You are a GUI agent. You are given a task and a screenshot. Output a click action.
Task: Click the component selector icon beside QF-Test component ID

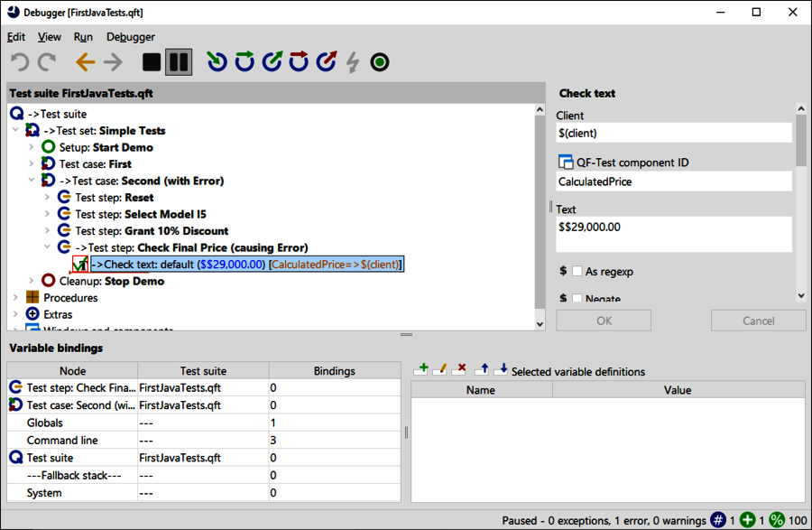(567, 163)
